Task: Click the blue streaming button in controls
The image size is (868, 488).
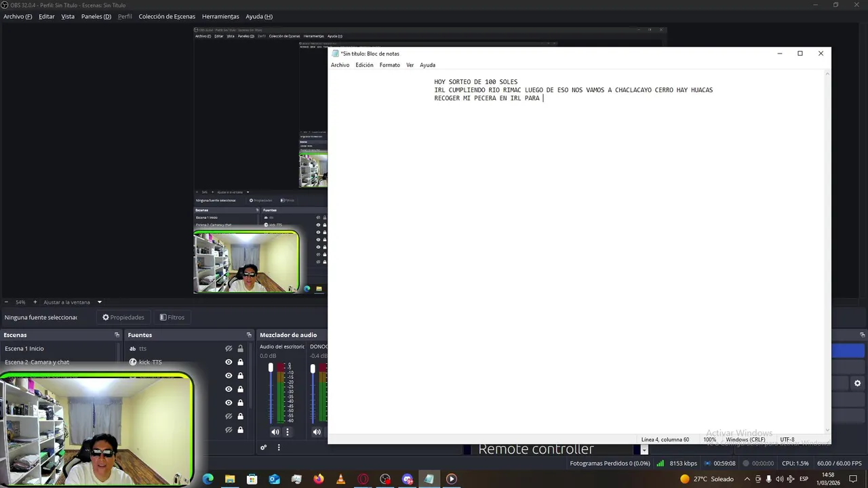Action: pos(848,350)
